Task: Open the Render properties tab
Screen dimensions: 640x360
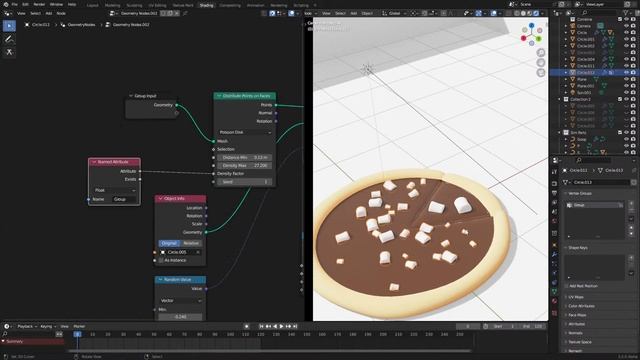Action: pos(554,183)
